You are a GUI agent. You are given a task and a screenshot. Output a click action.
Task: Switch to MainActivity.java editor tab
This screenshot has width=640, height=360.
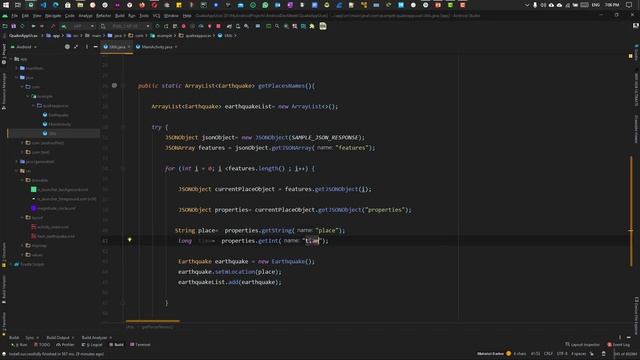pos(157,47)
